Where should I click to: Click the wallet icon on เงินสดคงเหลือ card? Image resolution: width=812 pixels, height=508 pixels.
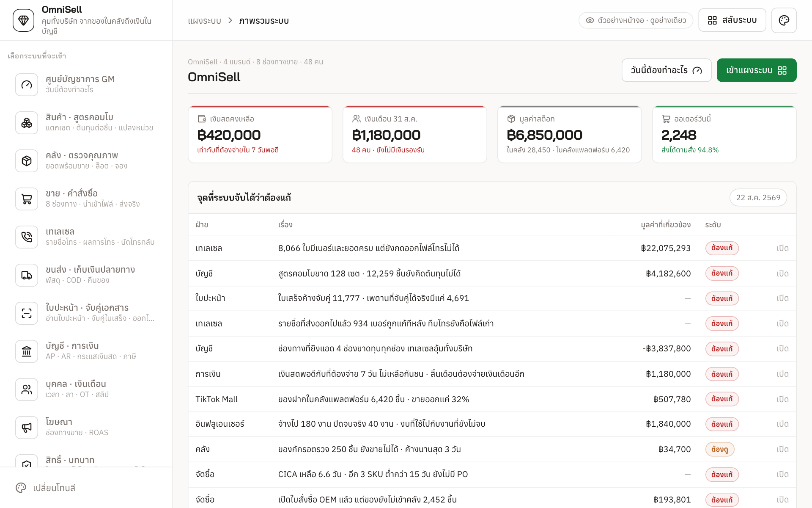pyautogui.click(x=202, y=119)
